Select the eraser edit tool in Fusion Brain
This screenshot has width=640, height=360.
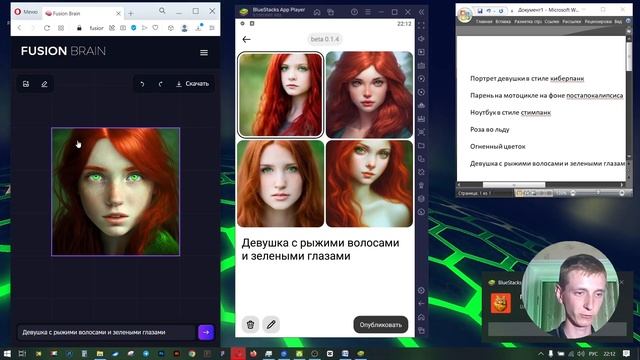click(x=44, y=84)
